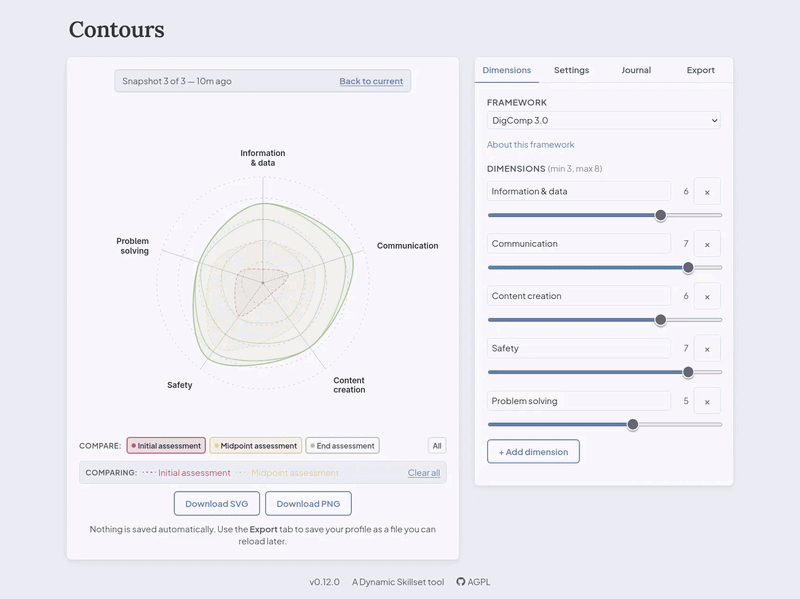Adjust the Safety dimension slider
This screenshot has width=800, height=599.
[x=686, y=371]
